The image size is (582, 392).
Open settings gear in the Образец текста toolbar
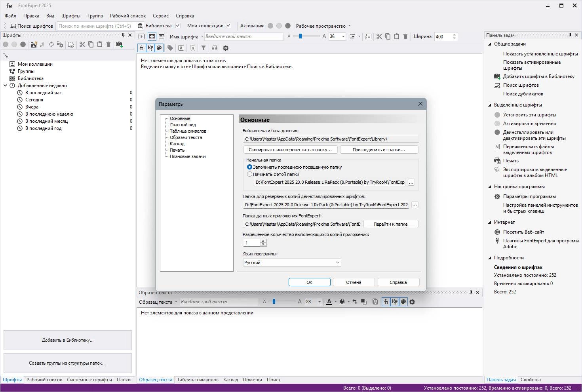[x=412, y=302]
